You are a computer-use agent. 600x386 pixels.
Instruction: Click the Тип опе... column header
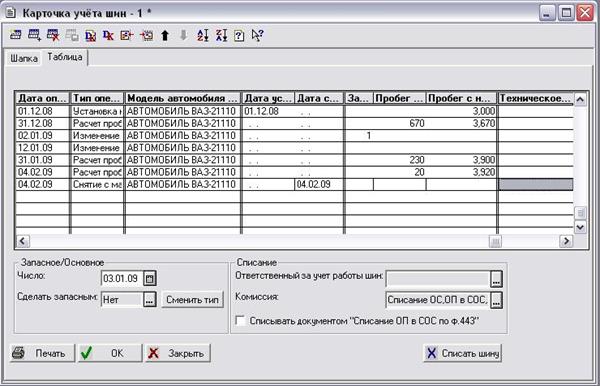[98, 98]
